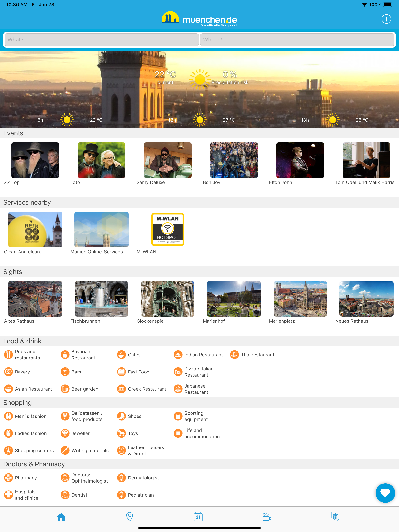The height and width of the screenshot is (532, 399).
Task: Tap the Beer garden icon
Action: (65, 389)
